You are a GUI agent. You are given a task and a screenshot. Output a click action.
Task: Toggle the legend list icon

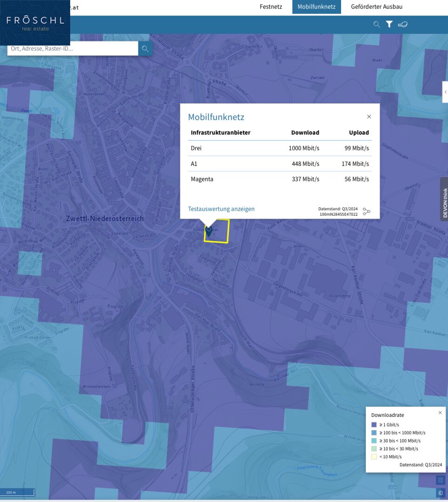coord(441,480)
